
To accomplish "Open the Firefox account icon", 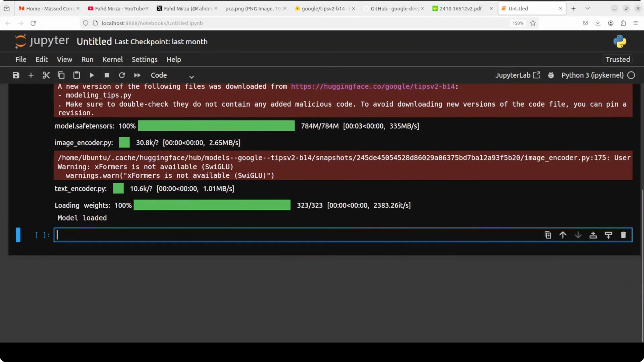I will pos(610,23).
